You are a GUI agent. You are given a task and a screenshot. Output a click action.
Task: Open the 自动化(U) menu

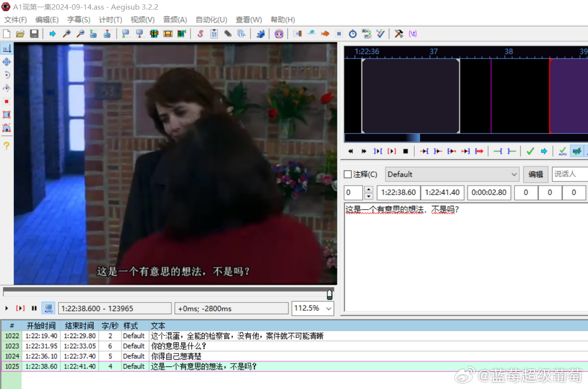point(211,20)
